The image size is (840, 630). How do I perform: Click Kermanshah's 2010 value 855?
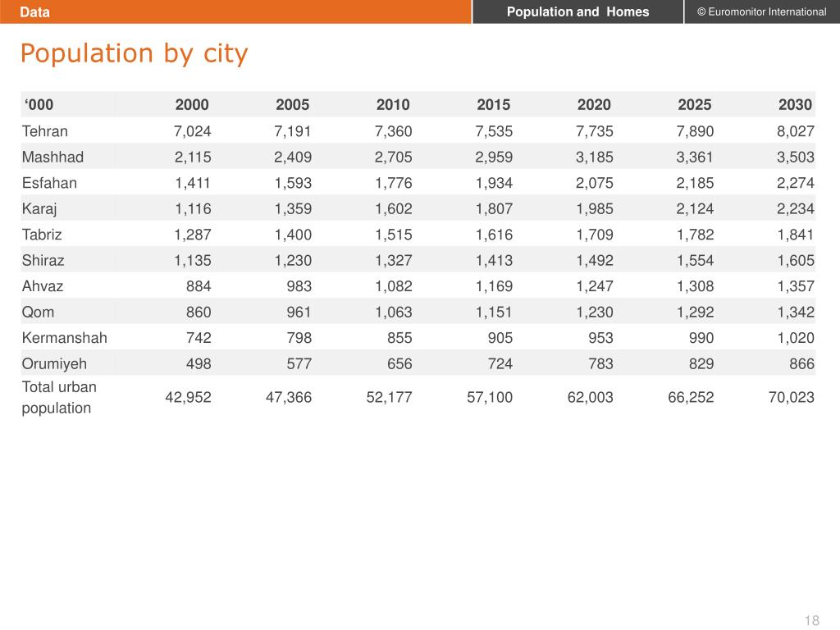(x=399, y=338)
